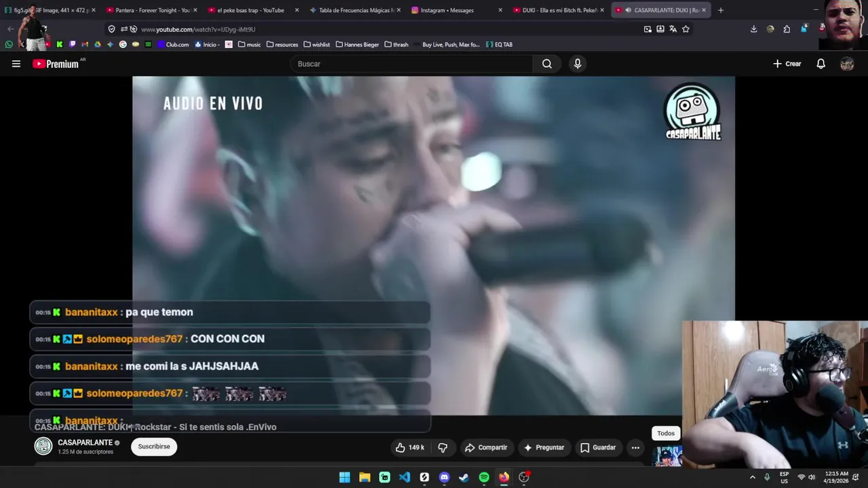This screenshot has height=488, width=868.
Task: Click the YouTube search magnifier button
Action: pos(547,64)
